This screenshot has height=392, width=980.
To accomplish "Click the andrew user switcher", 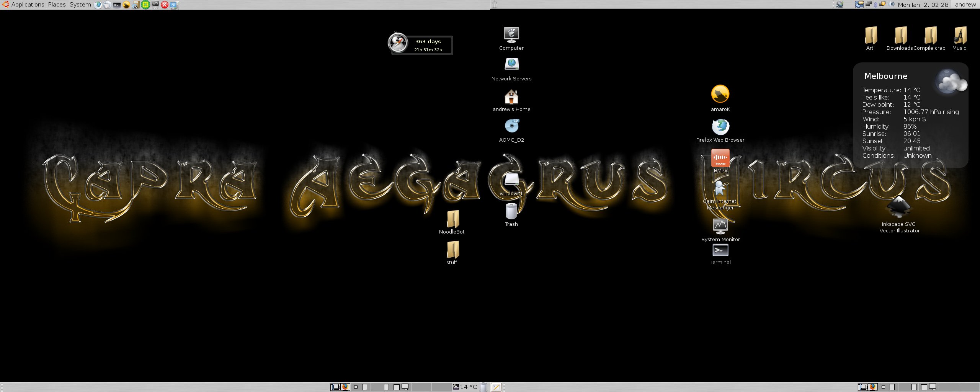I will click(x=965, y=5).
